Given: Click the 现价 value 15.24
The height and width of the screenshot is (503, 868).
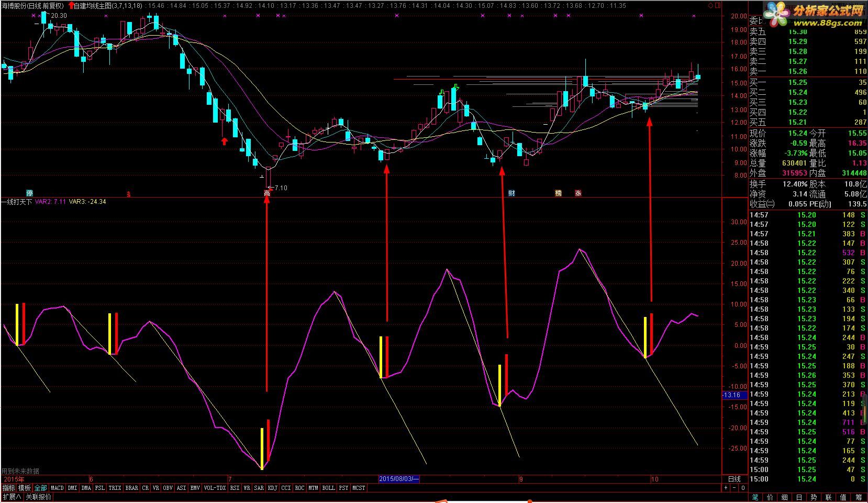Looking at the screenshot, I should 798,134.
